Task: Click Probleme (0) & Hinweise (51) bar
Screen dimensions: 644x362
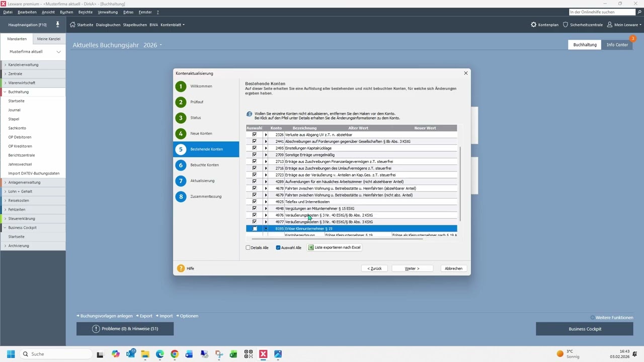Action: coord(125,329)
